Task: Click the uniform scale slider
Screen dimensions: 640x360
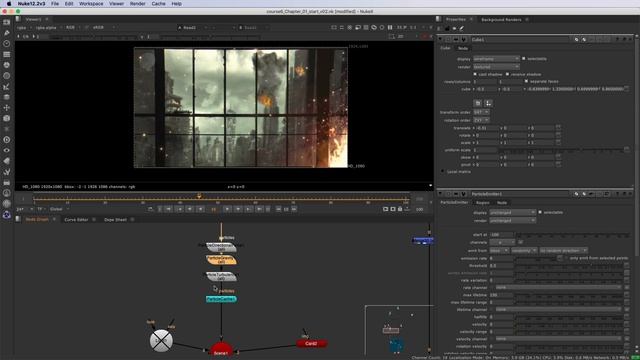Action: point(562,150)
